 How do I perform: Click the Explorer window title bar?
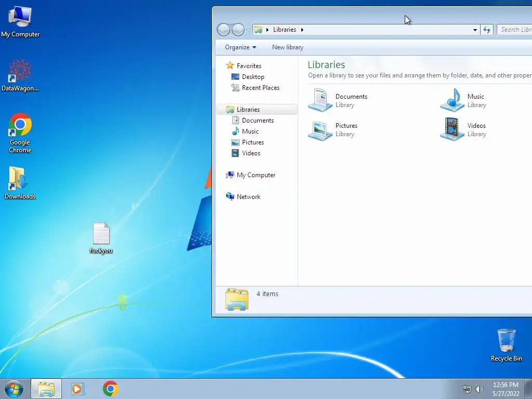[372, 14]
